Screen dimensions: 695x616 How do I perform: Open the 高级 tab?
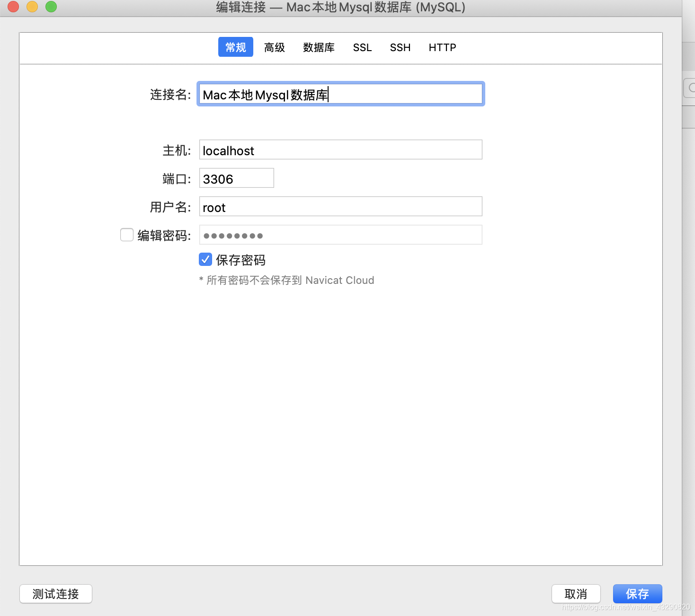[x=275, y=47]
